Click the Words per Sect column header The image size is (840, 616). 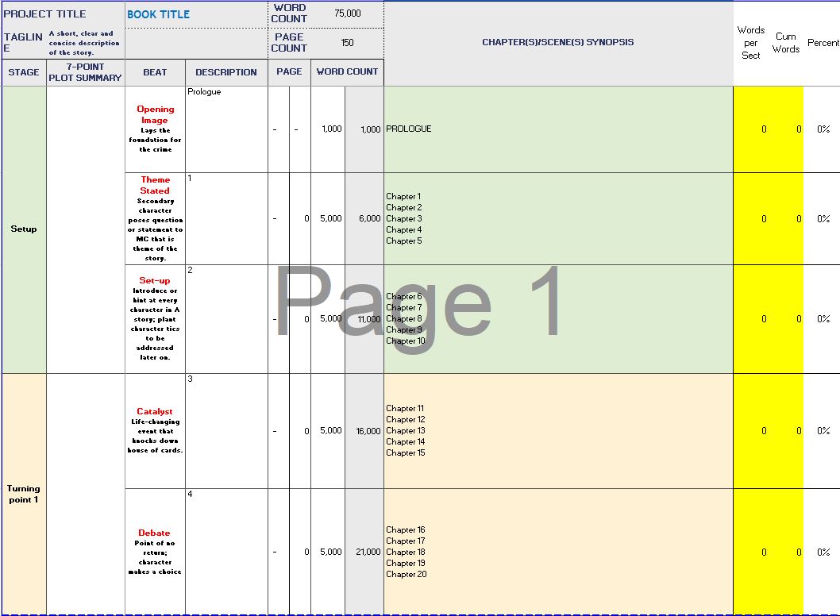click(750, 43)
